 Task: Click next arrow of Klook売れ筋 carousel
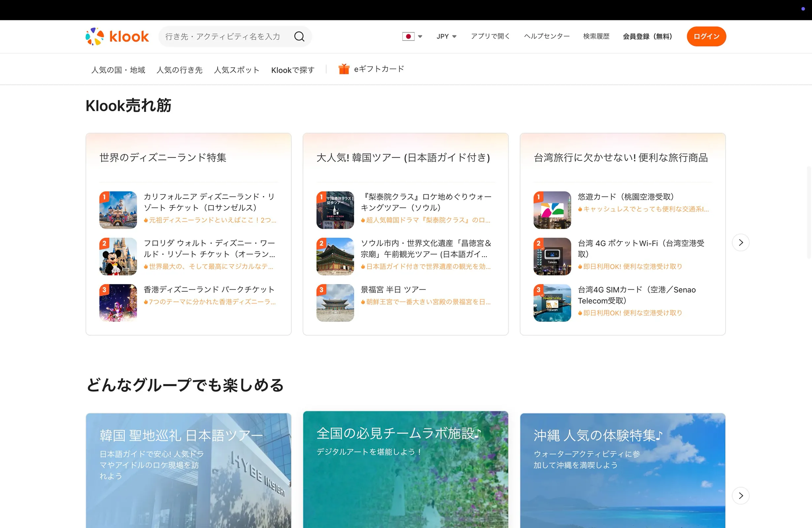741,243
